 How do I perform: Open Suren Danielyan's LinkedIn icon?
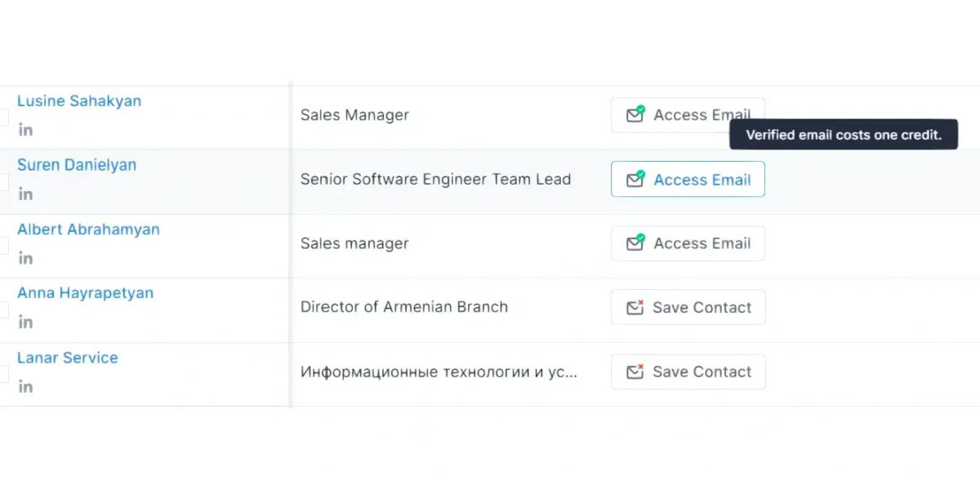(x=25, y=194)
